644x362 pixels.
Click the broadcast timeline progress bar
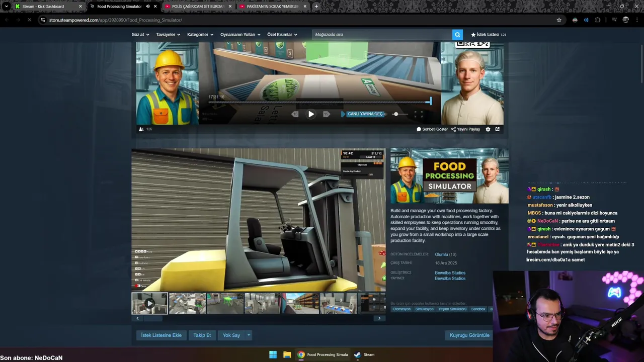click(x=320, y=102)
